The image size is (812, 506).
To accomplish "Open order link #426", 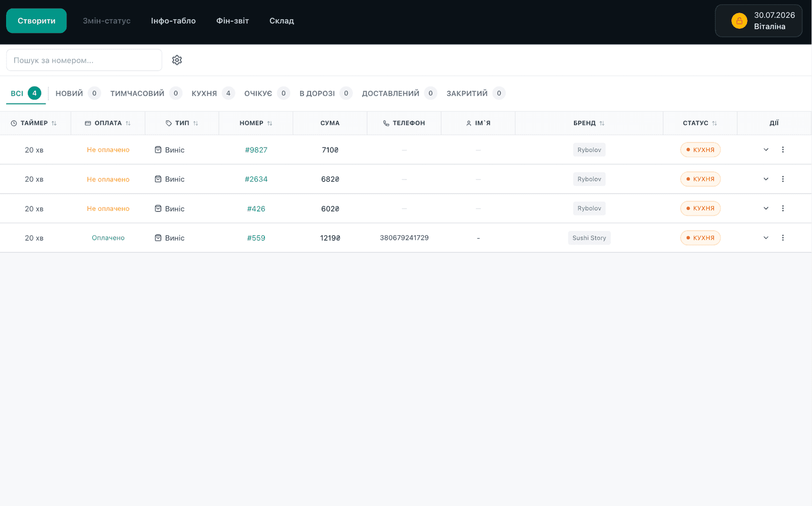I will (x=256, y=208).
